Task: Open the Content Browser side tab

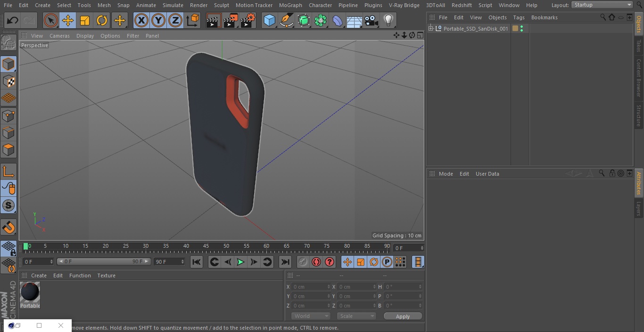Action: (x=639, y=78)
